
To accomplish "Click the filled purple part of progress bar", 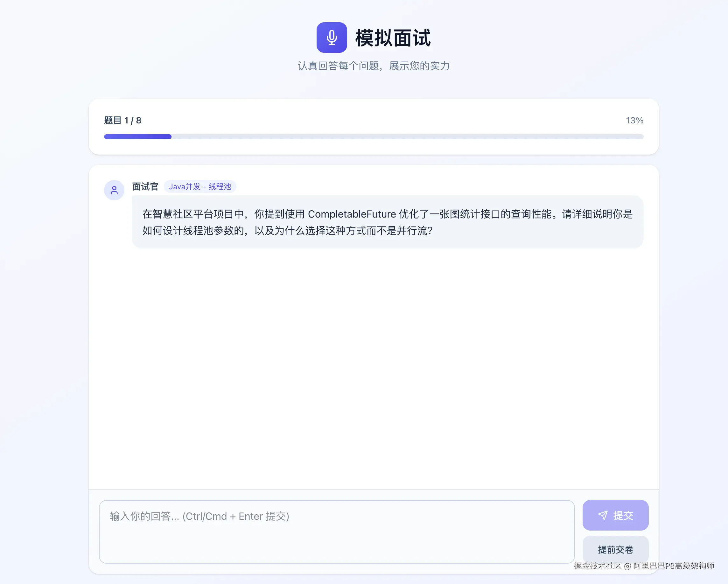I will (x=138, y=137).
